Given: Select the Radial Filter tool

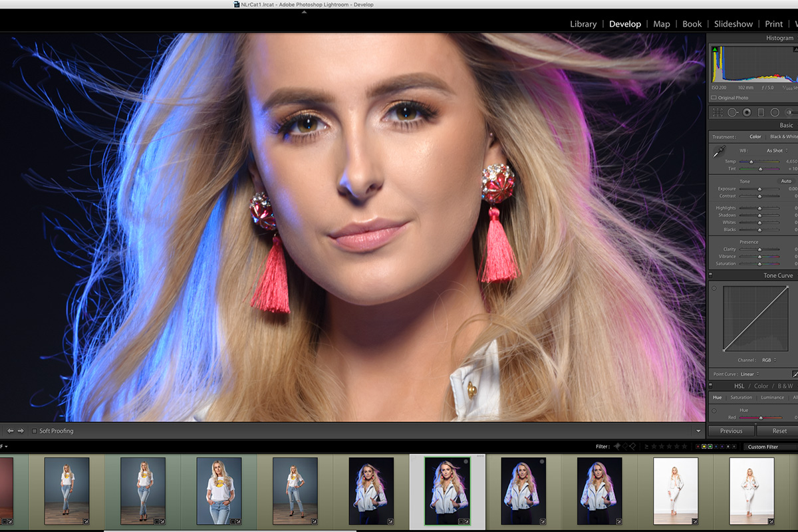Looking at the screenshot, I should pos(775,112).
